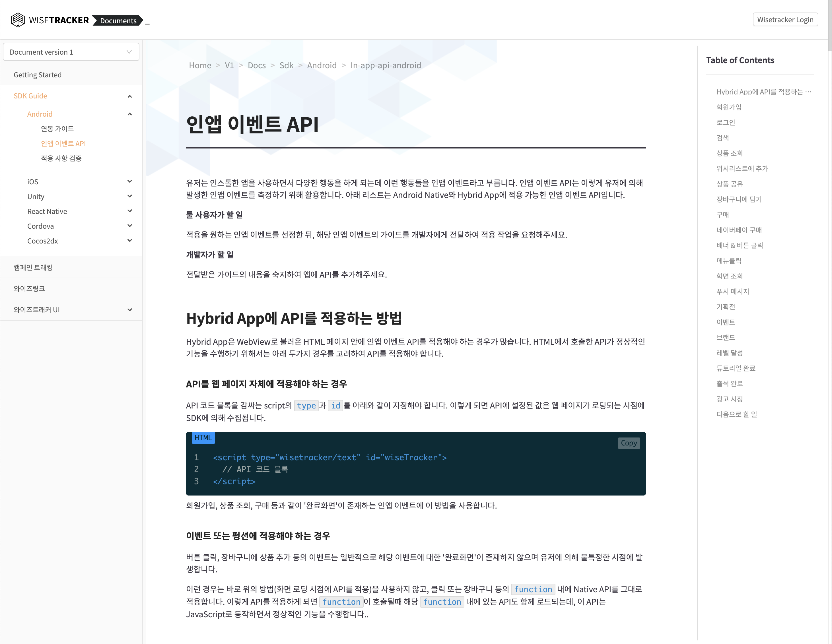The height and width of the screenshot is (644, 832).
Task: Expand the 와이즈트래커 UI menu
Action: 129,309
